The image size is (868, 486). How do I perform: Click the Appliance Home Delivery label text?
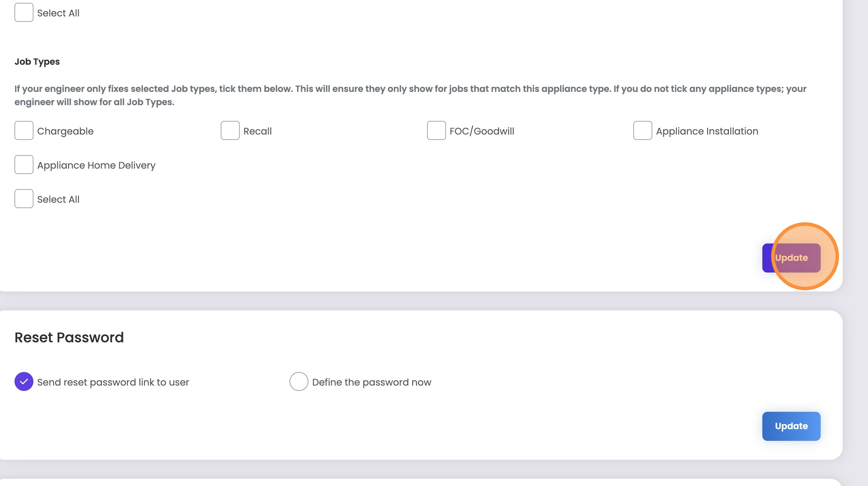(97, 165)
